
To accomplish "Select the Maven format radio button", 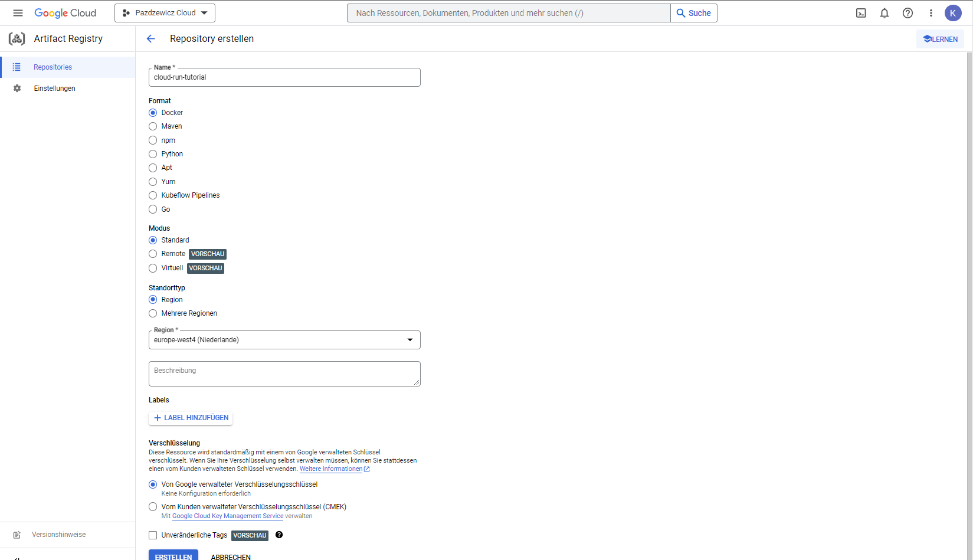I will (x=153, y=126).
